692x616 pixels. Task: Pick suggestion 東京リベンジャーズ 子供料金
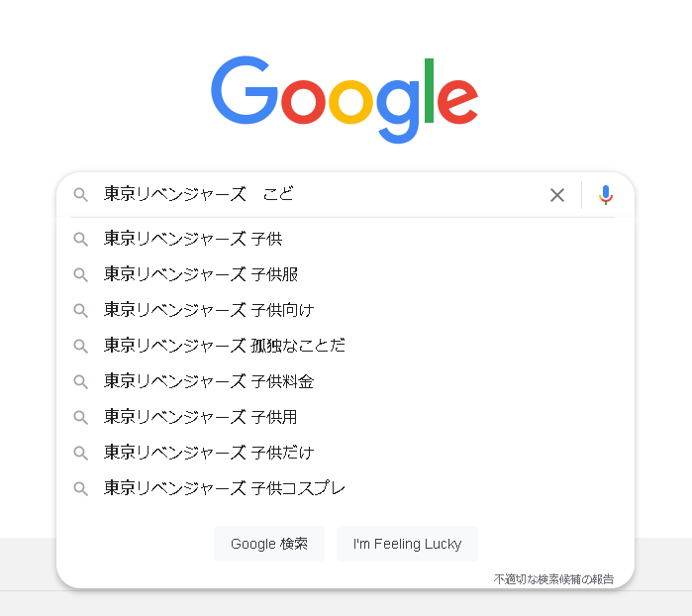click(346, 381)
